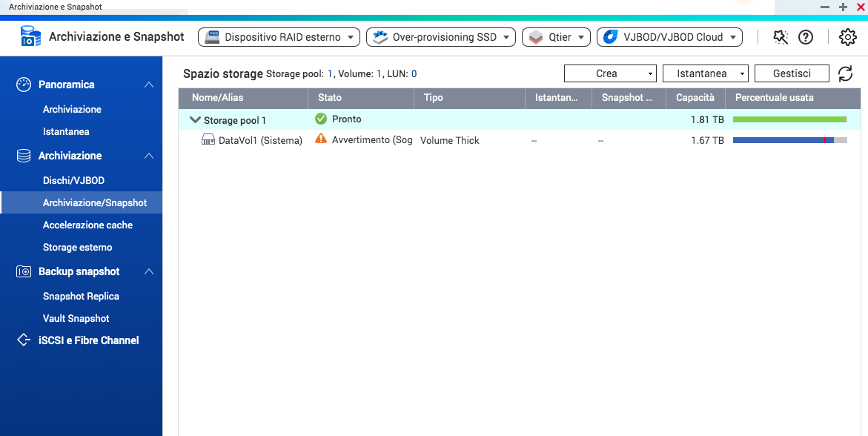Click the settings gear icon

(x=847, y=37)
